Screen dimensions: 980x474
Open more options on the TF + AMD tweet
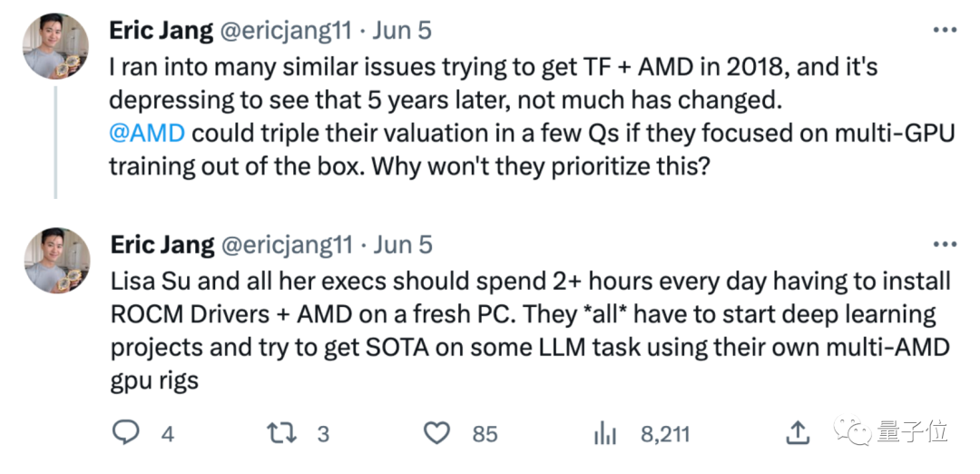[x=945, y=31]
